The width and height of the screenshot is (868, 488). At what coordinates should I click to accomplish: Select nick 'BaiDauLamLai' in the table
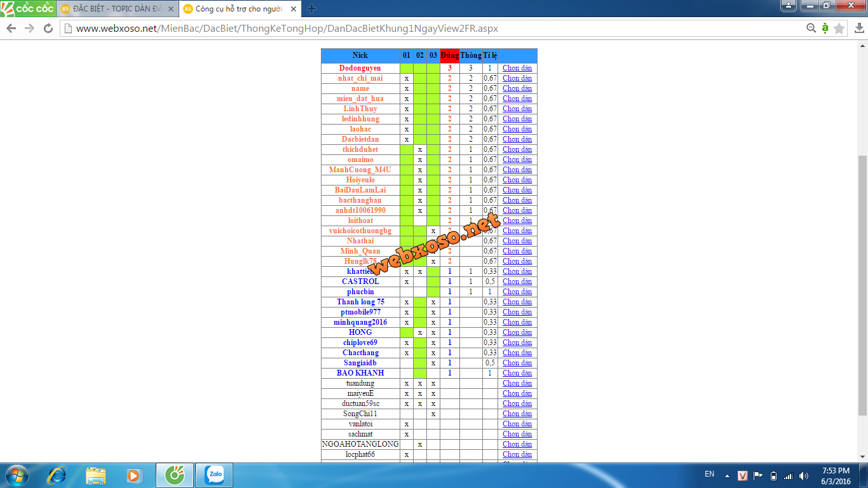[360, 190]
